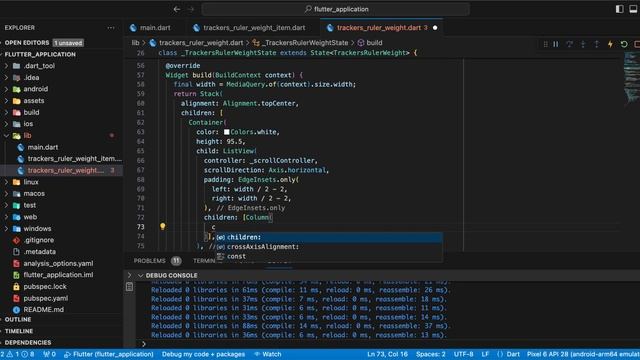Click the debug Step Over icon

tap(569, 44)
